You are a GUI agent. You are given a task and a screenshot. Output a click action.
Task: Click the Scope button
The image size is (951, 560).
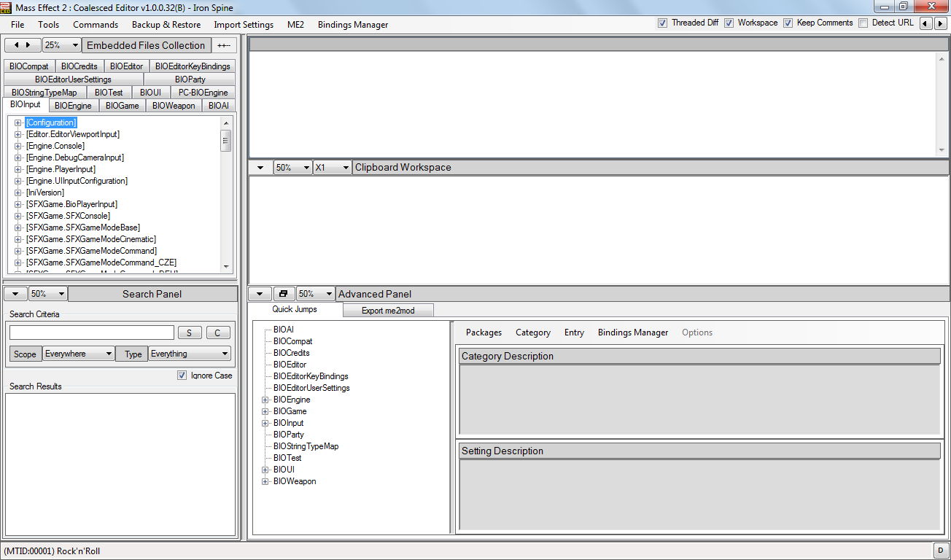[25, 354]
